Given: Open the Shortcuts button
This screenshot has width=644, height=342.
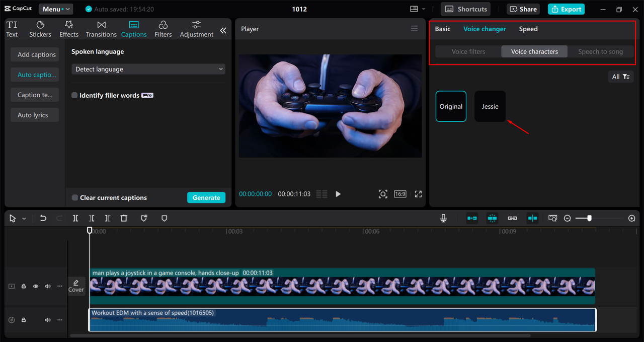Looking at the screenshot, I should tap(466, 9).
